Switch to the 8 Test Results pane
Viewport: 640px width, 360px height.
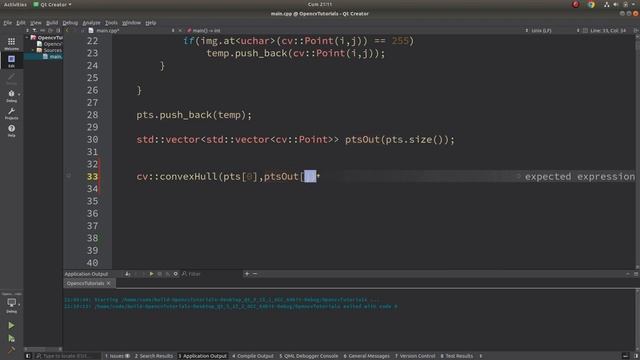tap(456, 356)
